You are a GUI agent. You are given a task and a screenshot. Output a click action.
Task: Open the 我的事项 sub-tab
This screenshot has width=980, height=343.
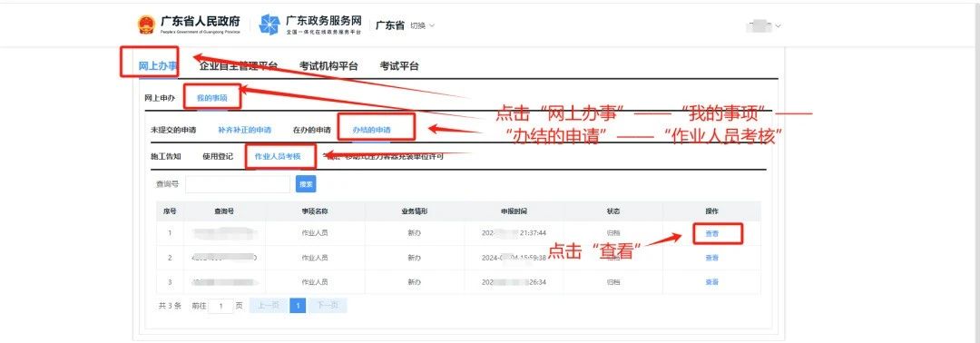tap(211, 98)
